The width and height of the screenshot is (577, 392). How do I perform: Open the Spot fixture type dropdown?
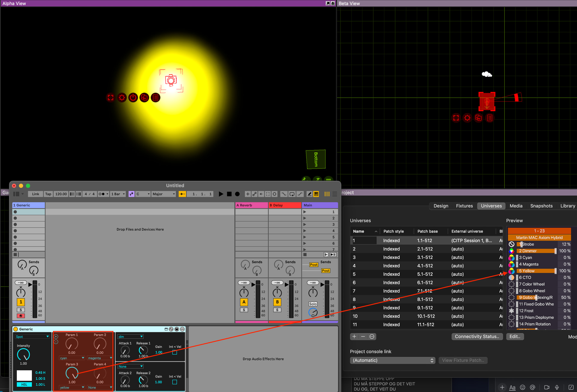32,337
